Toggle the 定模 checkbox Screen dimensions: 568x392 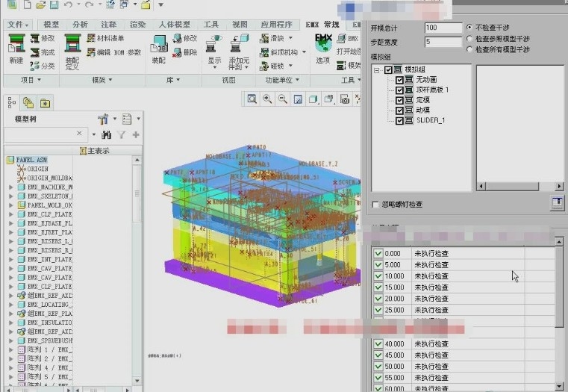(x=399, y=100)
